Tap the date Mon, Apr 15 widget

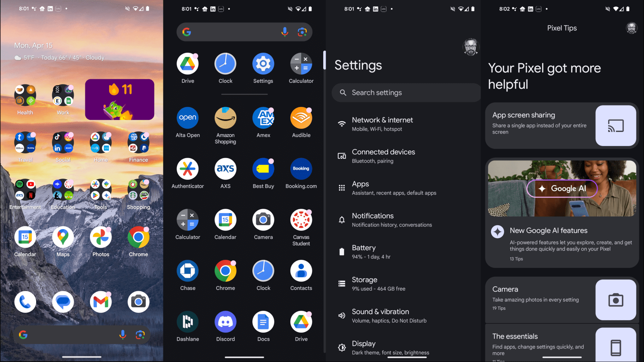coord(33,45)
